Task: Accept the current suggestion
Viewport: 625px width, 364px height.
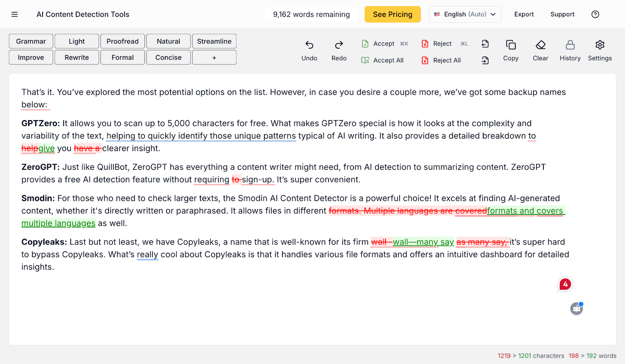Action: click(385, 44)
